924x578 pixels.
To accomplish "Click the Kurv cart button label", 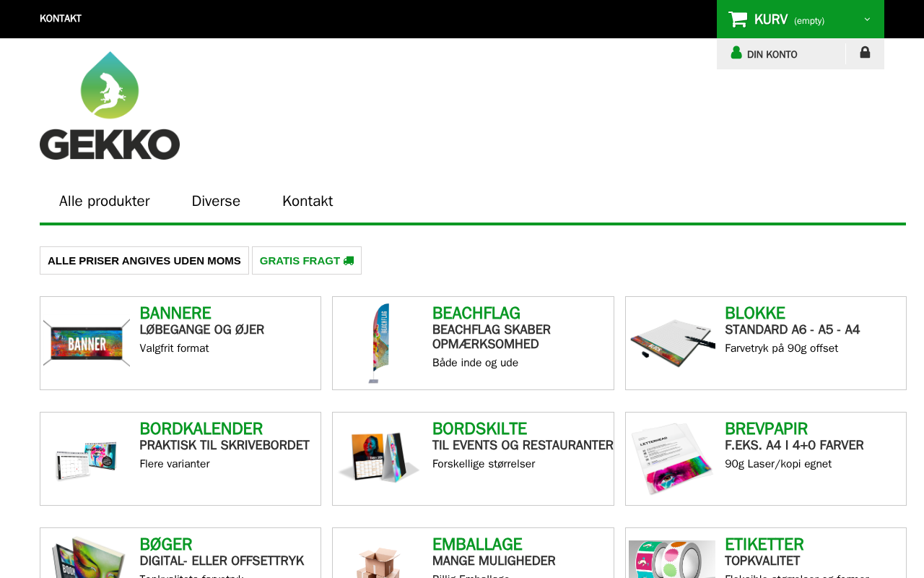I will (771, 20).
